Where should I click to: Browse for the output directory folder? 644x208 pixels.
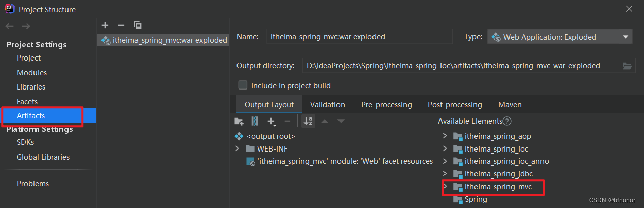627,66
